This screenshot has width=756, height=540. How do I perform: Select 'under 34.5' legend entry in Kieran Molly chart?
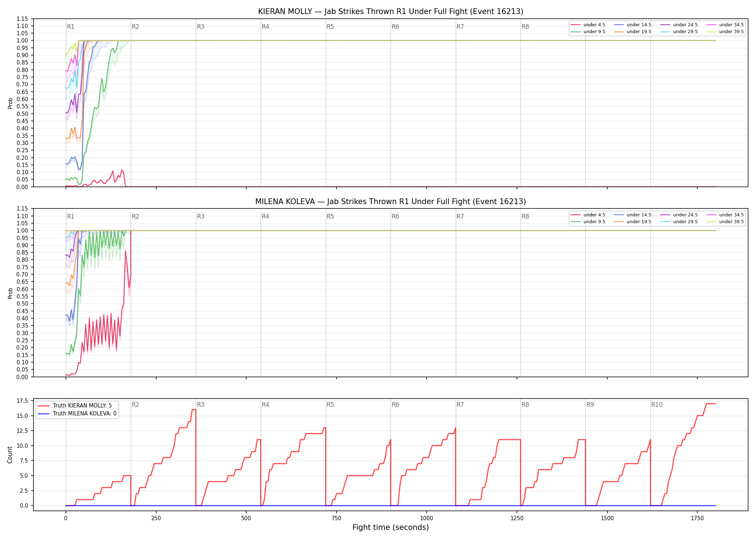coord(725,25)
